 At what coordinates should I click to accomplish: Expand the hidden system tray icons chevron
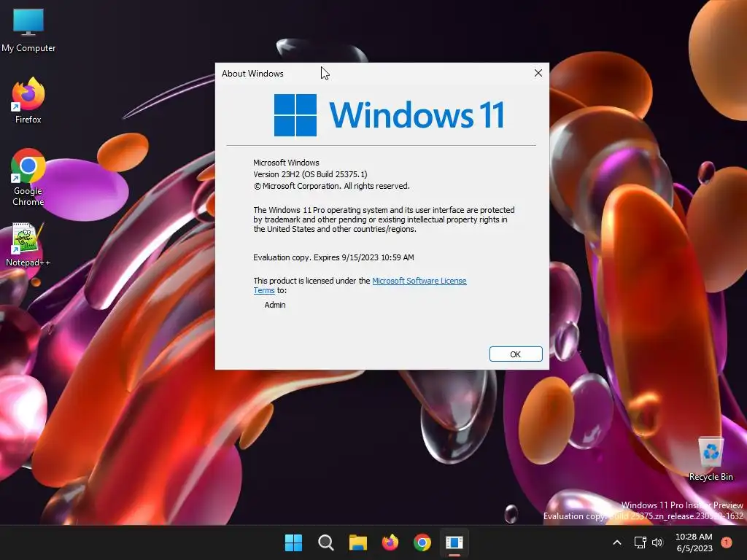click(617, 542)
